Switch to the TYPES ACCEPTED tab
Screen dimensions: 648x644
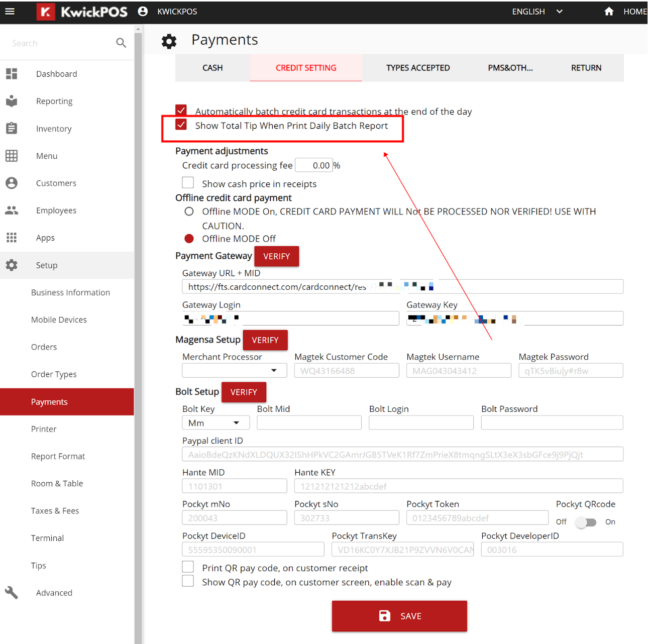click(x=418, y=68)
